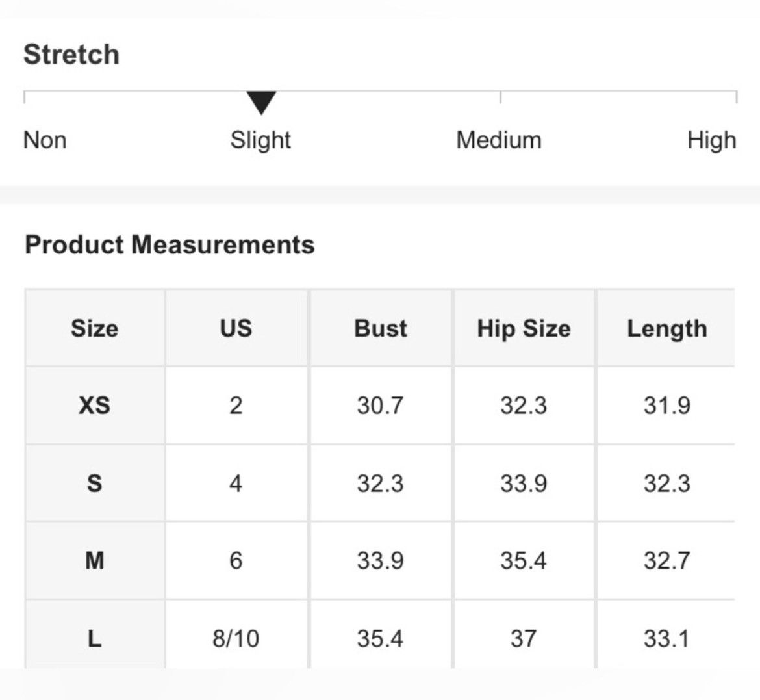Click the High stretch label
The height and width of the screenshot is (700, 760).
[x=711, y=140]
